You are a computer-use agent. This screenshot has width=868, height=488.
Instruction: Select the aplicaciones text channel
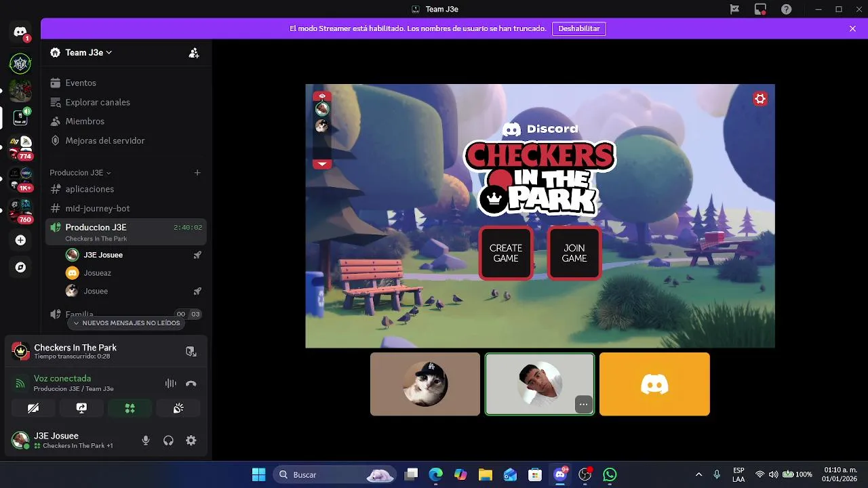(x=126, y=189)
